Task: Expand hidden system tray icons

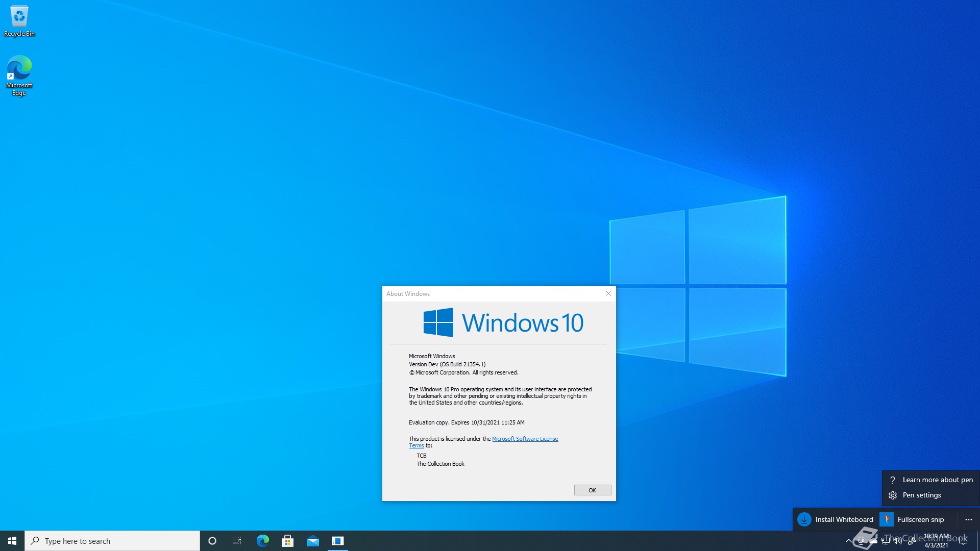Action: tap(848, 541)
